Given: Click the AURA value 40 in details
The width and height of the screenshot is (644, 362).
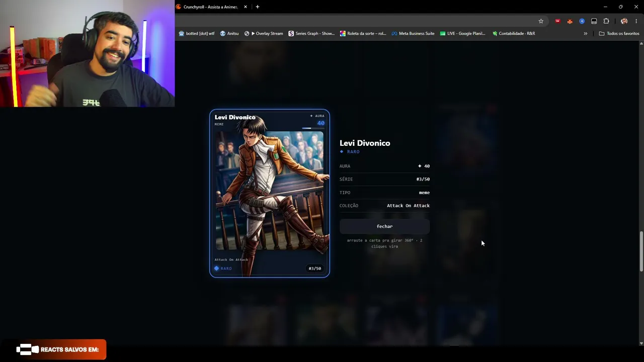Looking at the screenshot, I should (x=424, y=166).
